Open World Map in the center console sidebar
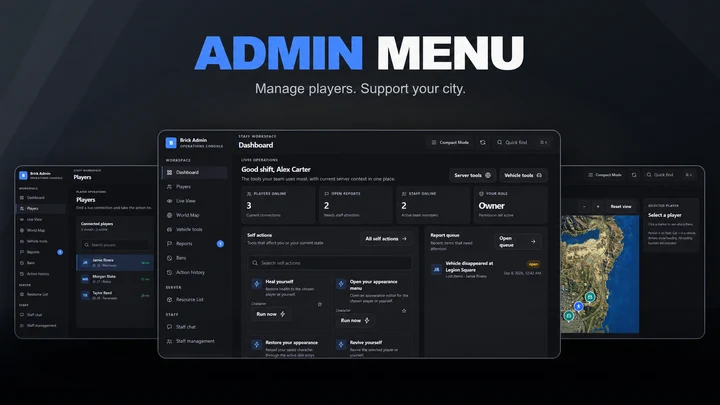 click(x=195, y=215)
